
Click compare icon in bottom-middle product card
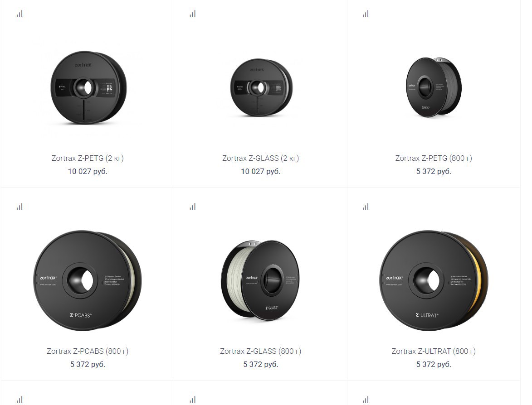click(193, 400)
